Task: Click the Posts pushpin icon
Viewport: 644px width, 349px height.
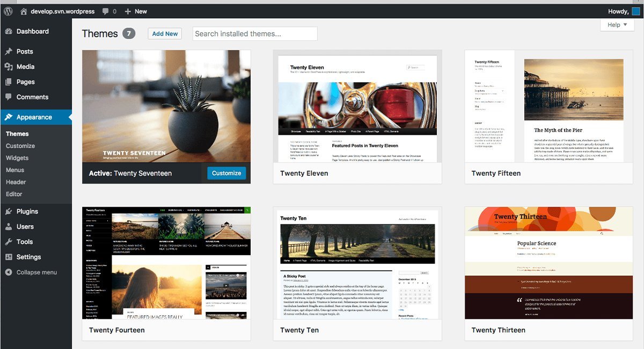Action: 9,52
